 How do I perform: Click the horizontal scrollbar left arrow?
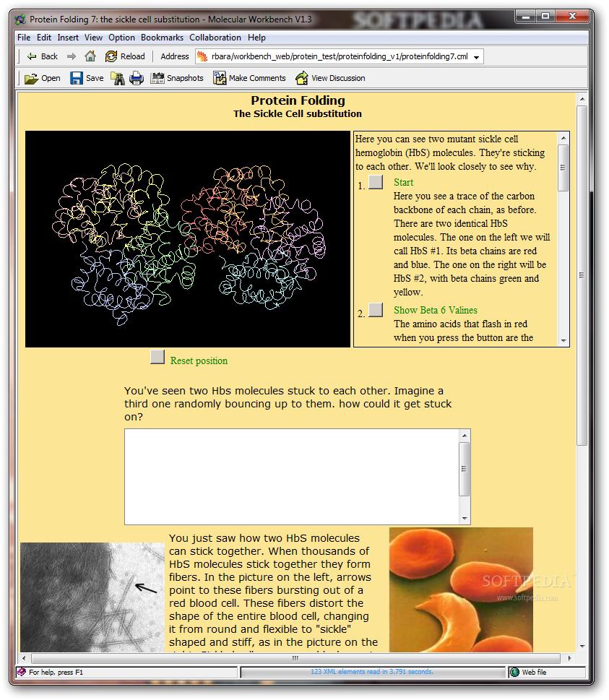pyautogui.click(x=24, y=658)
